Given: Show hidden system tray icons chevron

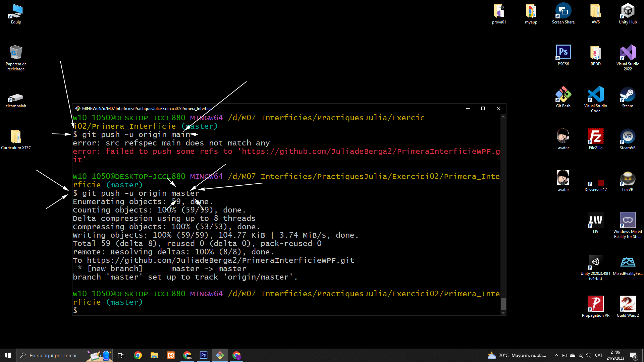Looking at the screenshot, I should pos(556,355).
